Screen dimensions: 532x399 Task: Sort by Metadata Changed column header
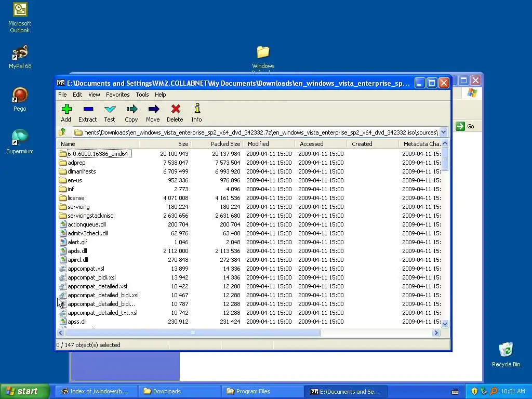tap(420, 144)
